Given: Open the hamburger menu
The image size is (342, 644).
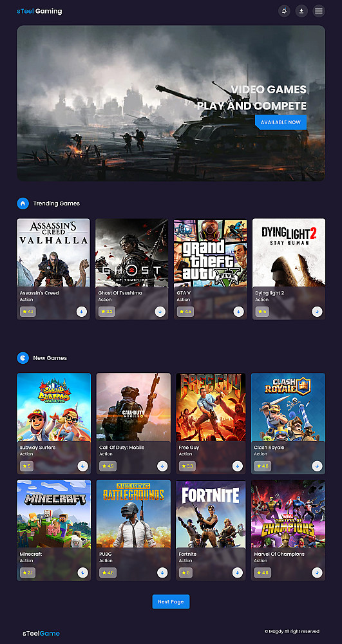Looking at the screenshot, I should point(319,11).
